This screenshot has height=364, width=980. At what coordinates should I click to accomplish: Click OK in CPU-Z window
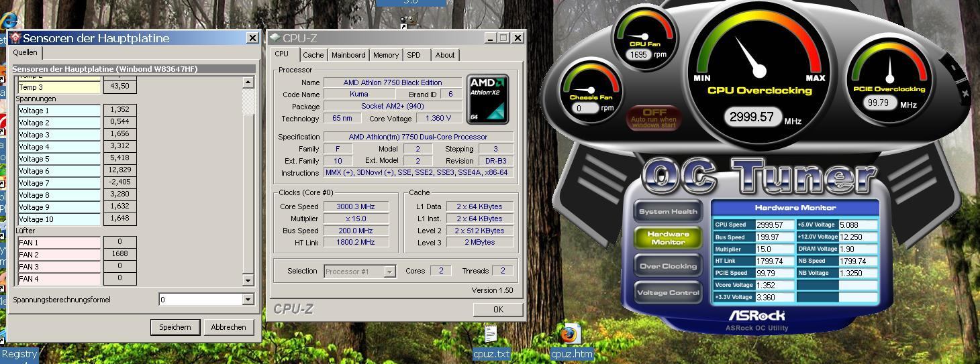[x=498, y=309]
